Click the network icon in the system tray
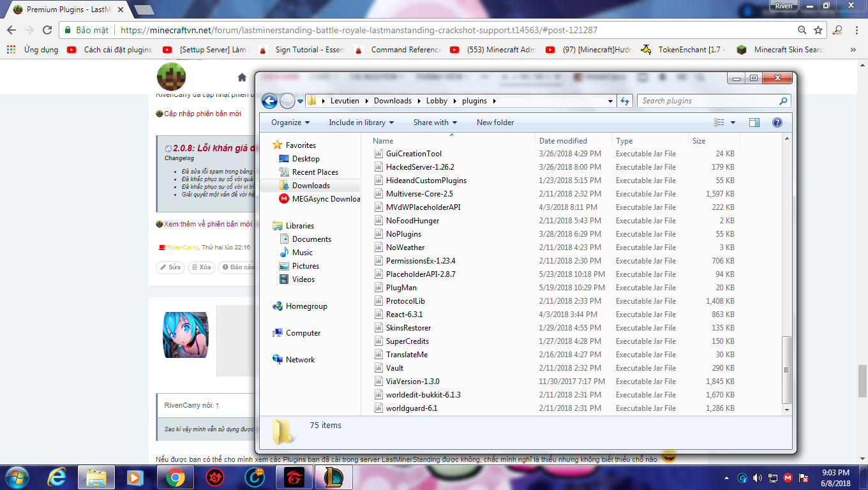Screen dimensions: 868x490 [x=772, y=478]
